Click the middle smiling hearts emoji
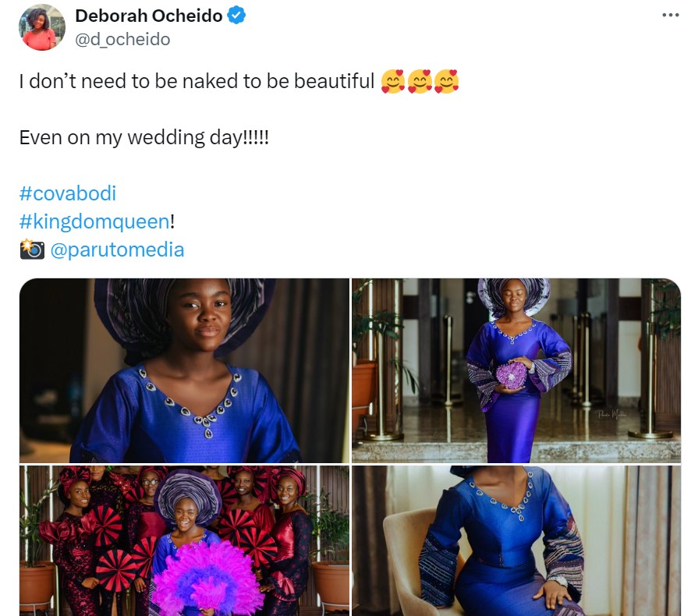691x616 pixels. (x=420, y=81)
